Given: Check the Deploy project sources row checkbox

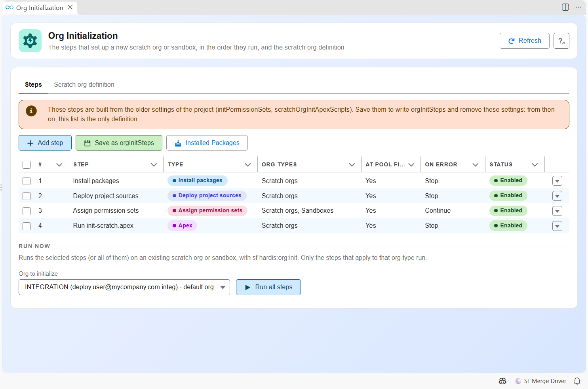Looking at the screenshot, I should [x=27, y=196].
